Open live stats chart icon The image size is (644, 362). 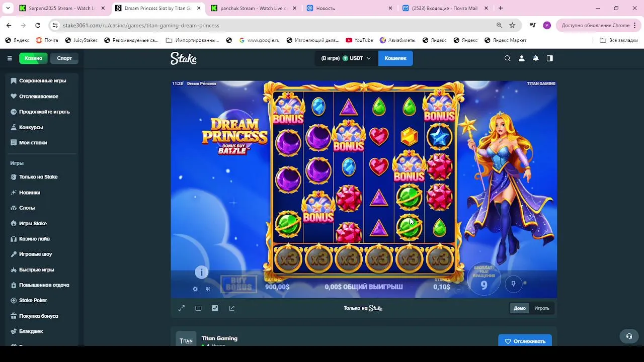(215, 308)
